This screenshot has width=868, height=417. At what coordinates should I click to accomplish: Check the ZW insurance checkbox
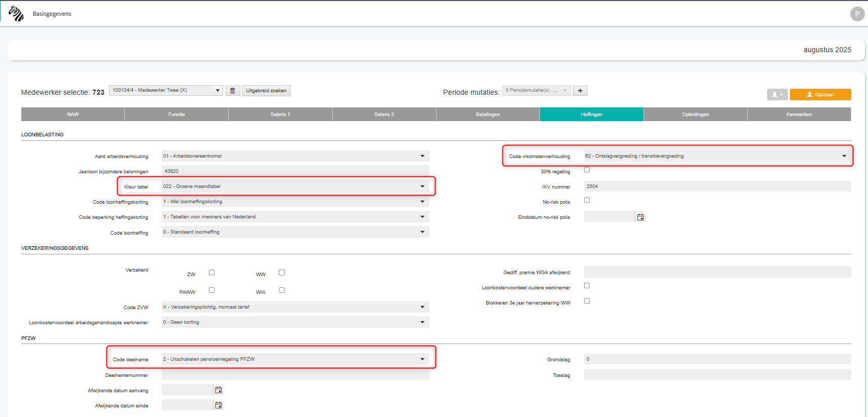[211, 273]
